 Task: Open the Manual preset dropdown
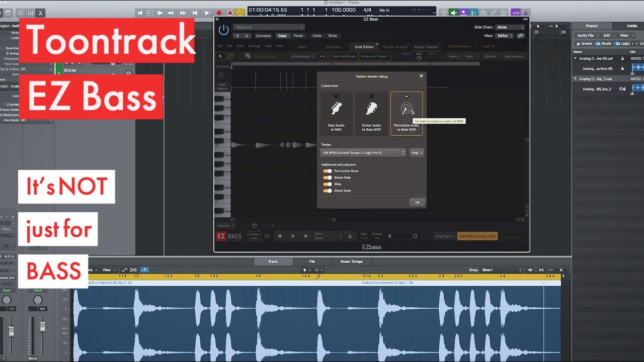click(x=269, y=27)
